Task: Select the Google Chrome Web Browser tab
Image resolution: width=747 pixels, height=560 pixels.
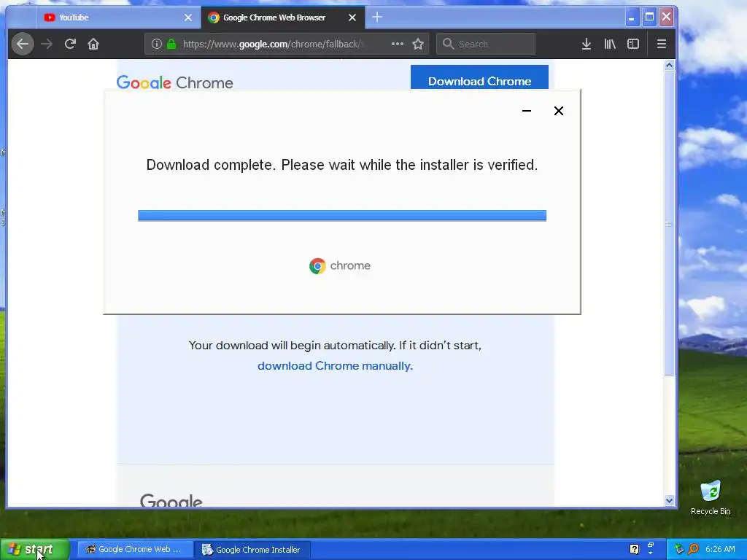Action: (283, 17)
